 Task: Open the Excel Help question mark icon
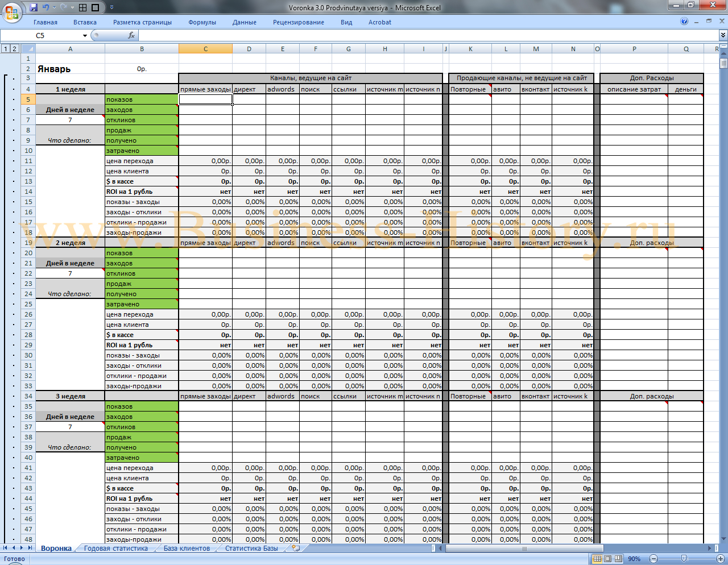coord(684,22)
